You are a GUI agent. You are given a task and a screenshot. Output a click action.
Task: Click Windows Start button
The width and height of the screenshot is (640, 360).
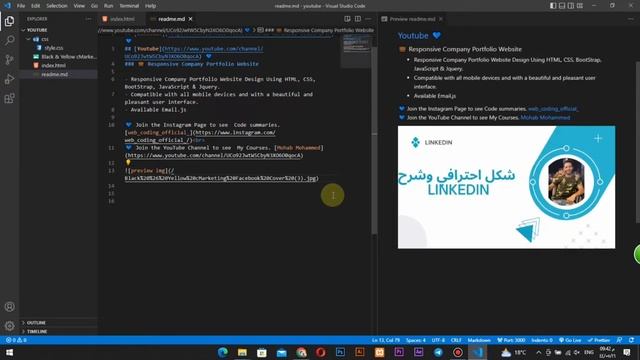(9, 352)
